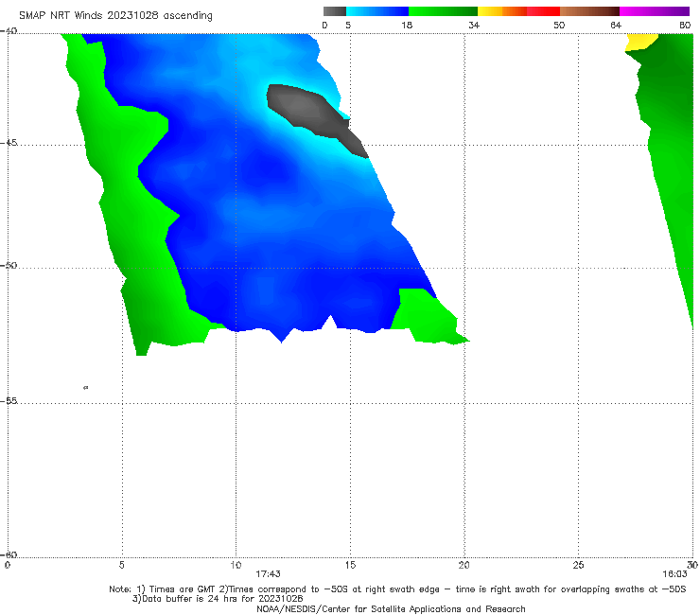Image resolution: width=700 pixels, height=615 pixels.
Task: Click the color bar label '34'
Action: tap(474, 26)
